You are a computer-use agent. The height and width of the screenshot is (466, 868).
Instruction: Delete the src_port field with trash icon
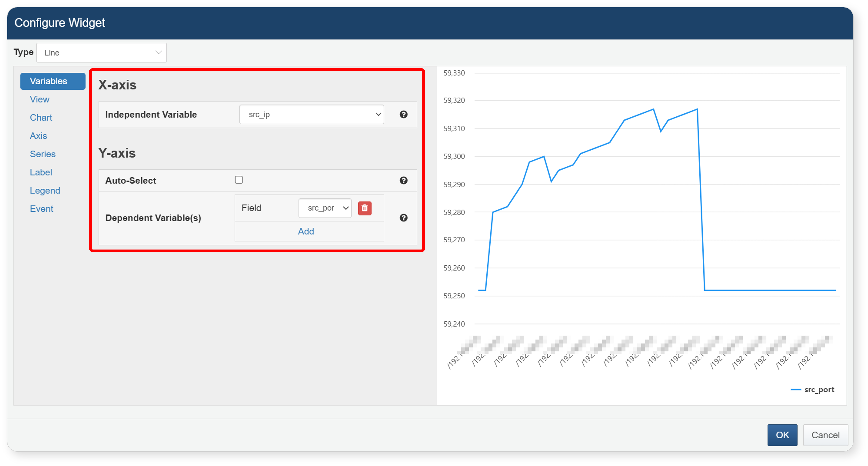pyautogui.click(x=365, y=208)
